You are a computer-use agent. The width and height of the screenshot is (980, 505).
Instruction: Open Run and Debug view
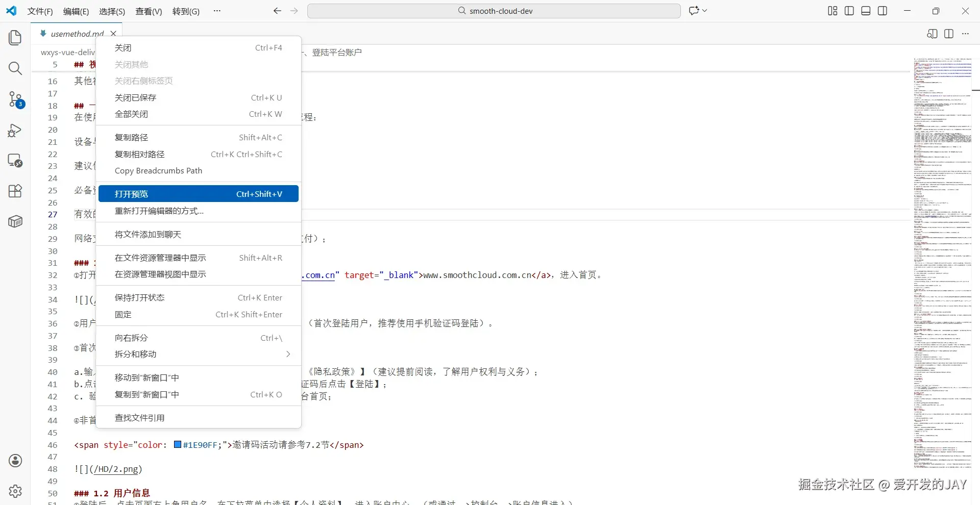[x=15, y=131]
